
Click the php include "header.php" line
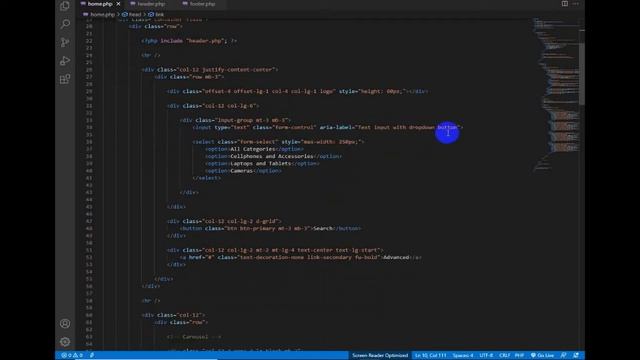click(189, 41)
